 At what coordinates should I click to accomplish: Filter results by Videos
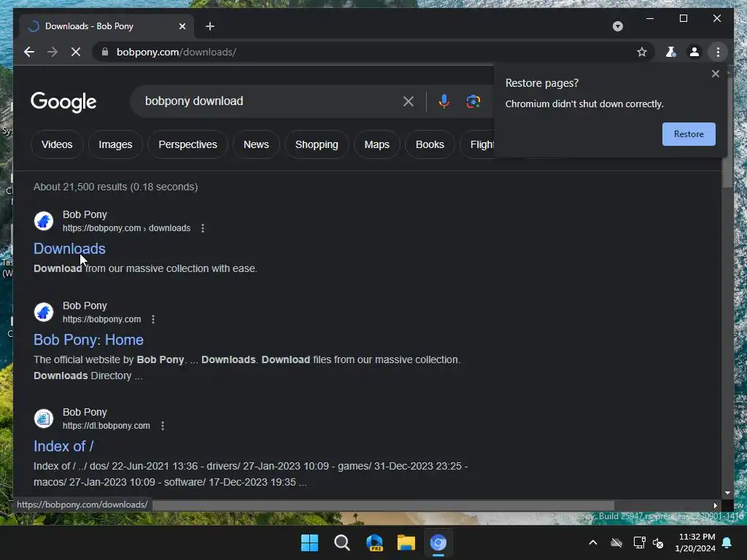pos(57,144)
